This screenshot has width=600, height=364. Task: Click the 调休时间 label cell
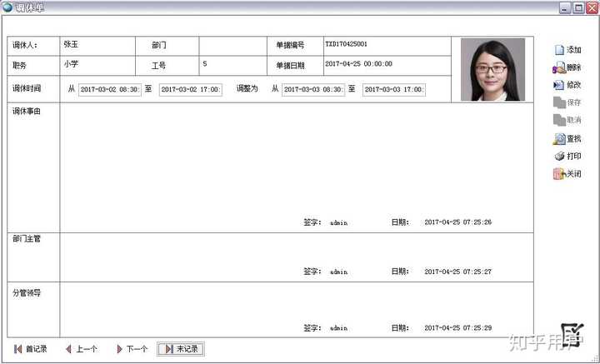coord(33,88)
